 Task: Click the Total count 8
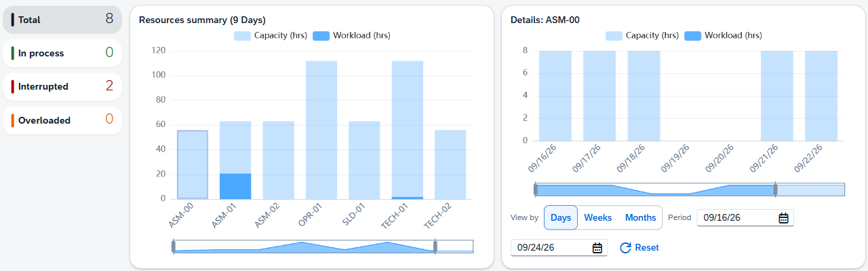(x=109, y=18)
